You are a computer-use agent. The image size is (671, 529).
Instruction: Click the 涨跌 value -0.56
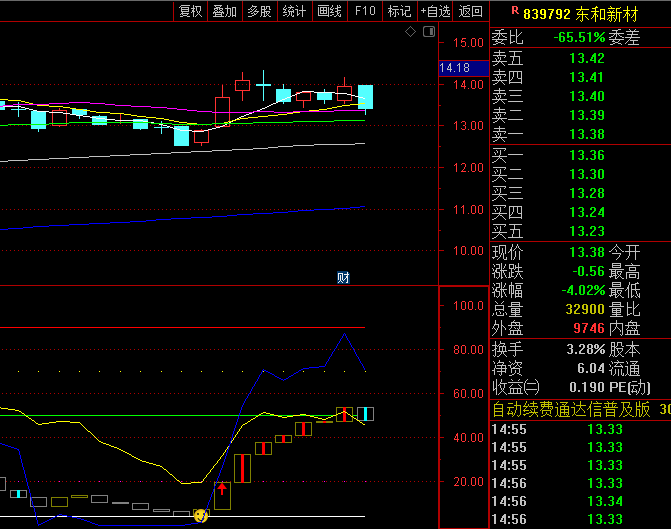(588, 271)
